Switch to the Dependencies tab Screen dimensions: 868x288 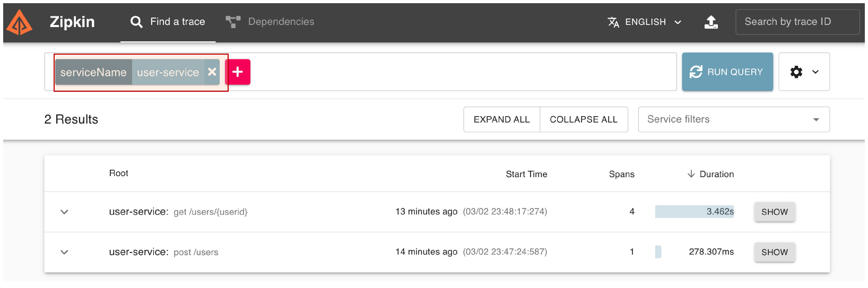click(x=270, y=22)
